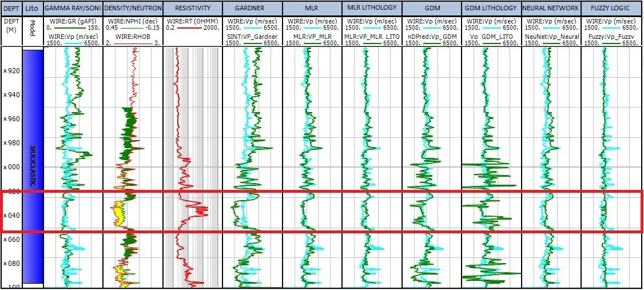Click the MLR:VP_MLR curve label
Viewport: 644px width, 290px height.
(x=312, y=37)
